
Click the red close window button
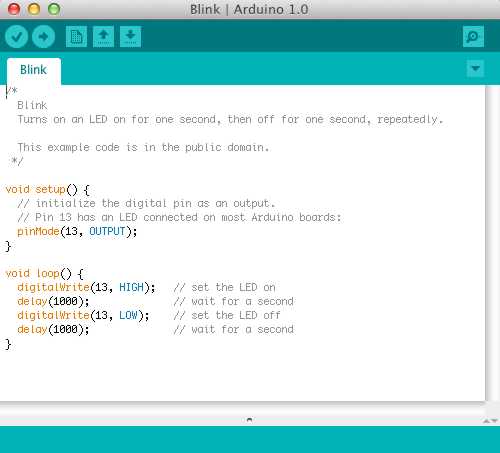[x=14, y=9]
